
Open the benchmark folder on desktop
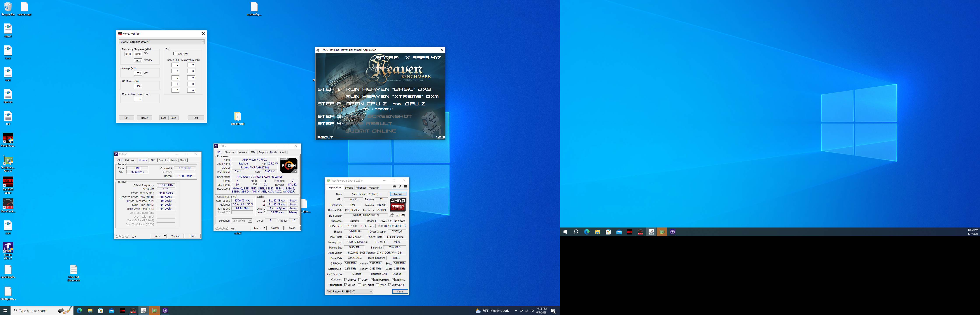pos(238,118)
